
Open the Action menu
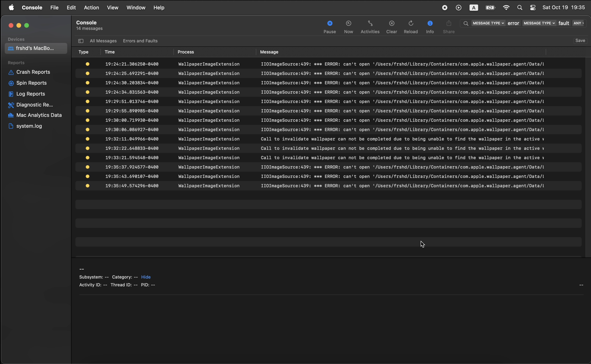(x=91, y=8)
